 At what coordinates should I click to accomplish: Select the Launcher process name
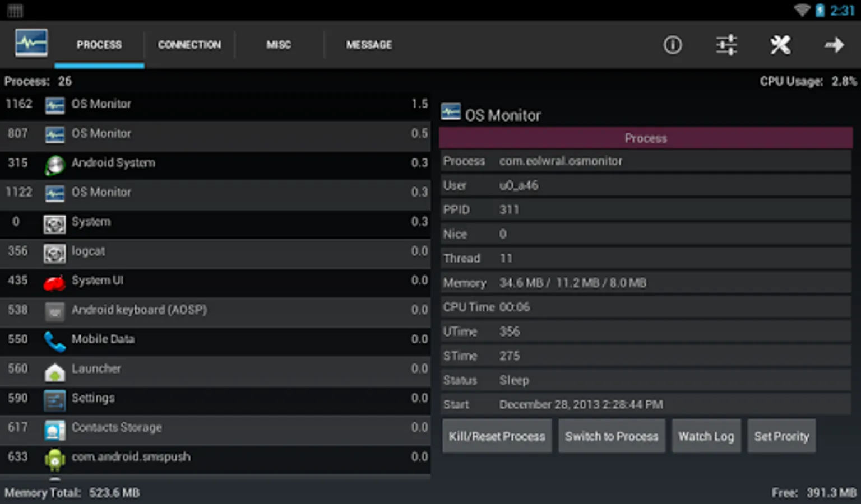click(x=96, y=368)
